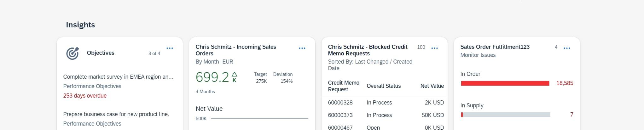Open the Objectives card options menu
The width and height of the screenshot is (644, 130).
point(170,48)
